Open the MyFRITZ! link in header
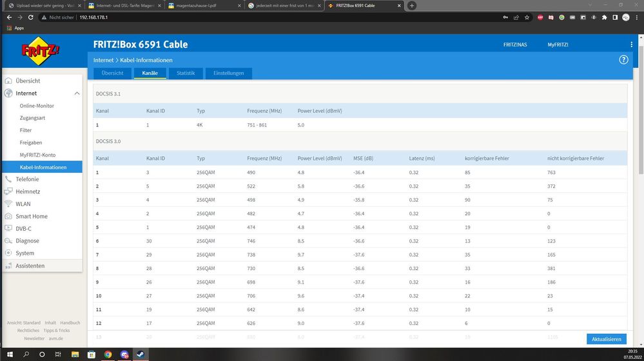This screenshot has height=361, width=644. [x=558, y=44]
